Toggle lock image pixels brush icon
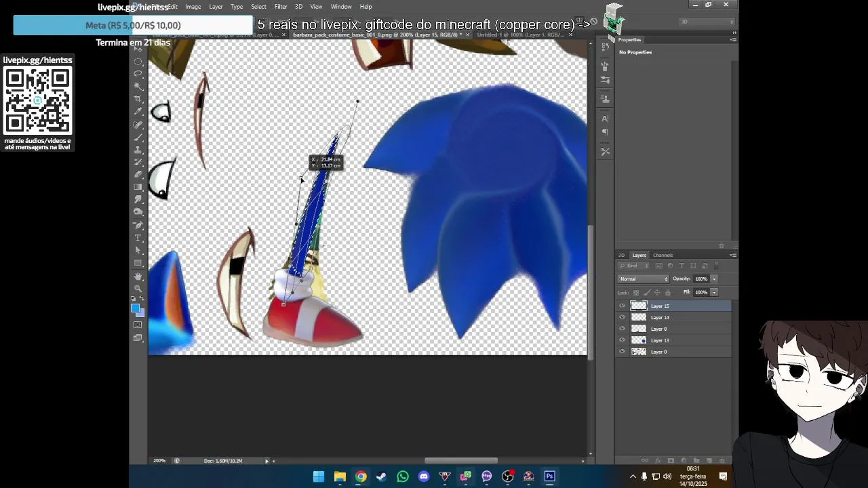This screenshot has height=488, width=868. click(647, 293)
